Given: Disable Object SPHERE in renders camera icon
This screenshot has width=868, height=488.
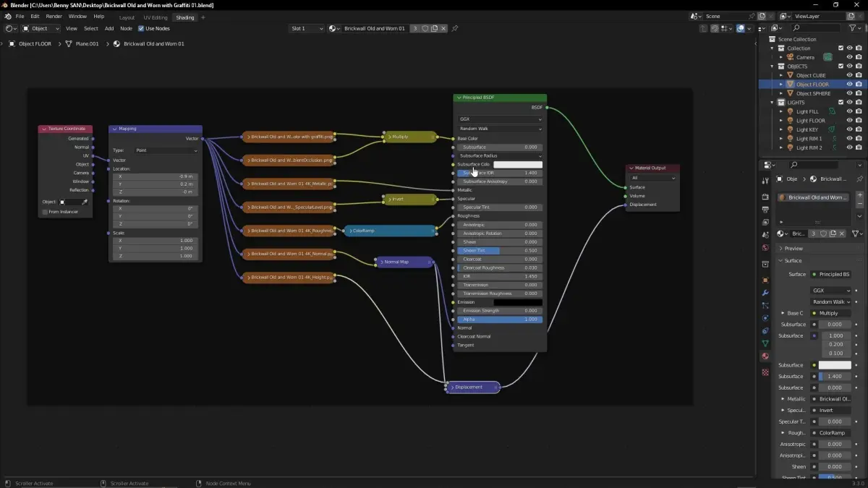Looking at the screenshot, I should coord(859,93).
